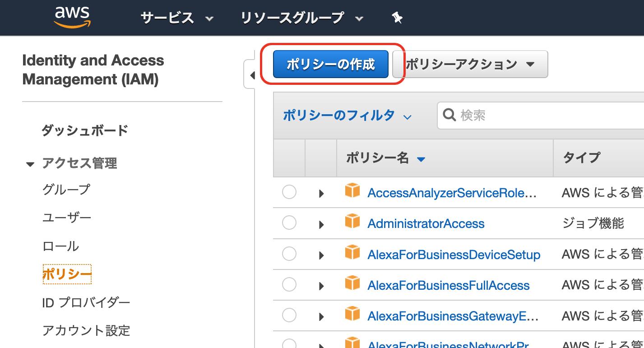This screenshot has height=348, width=644.
Task: Expand the AlexaForBusinessDeviceSetup row details
Action: tap(321, 255)
